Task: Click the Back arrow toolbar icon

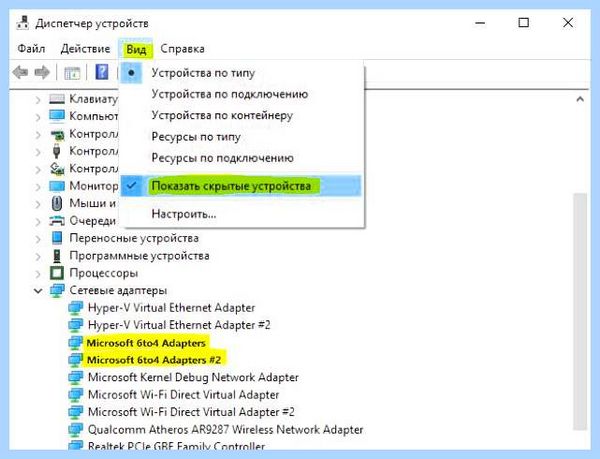Action: click(x=20, y=72)
